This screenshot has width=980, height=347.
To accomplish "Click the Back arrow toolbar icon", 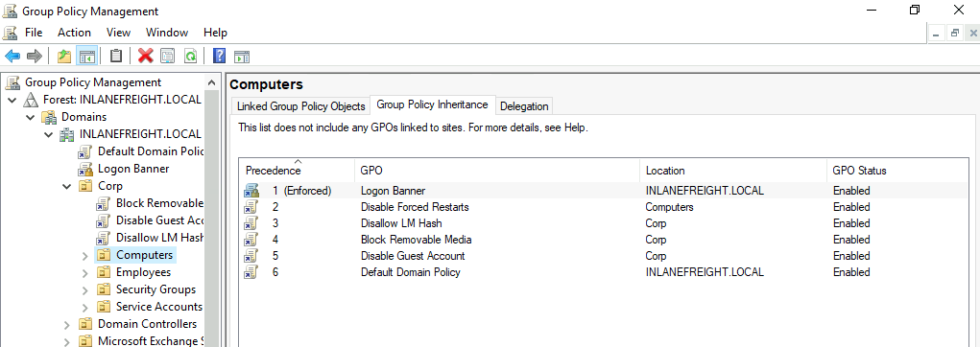I will (x=12, y=57).
